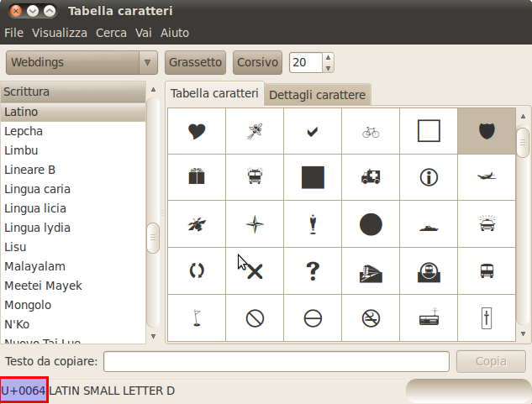
Task: Open the Visualizza menu
Action: point(60,33)
